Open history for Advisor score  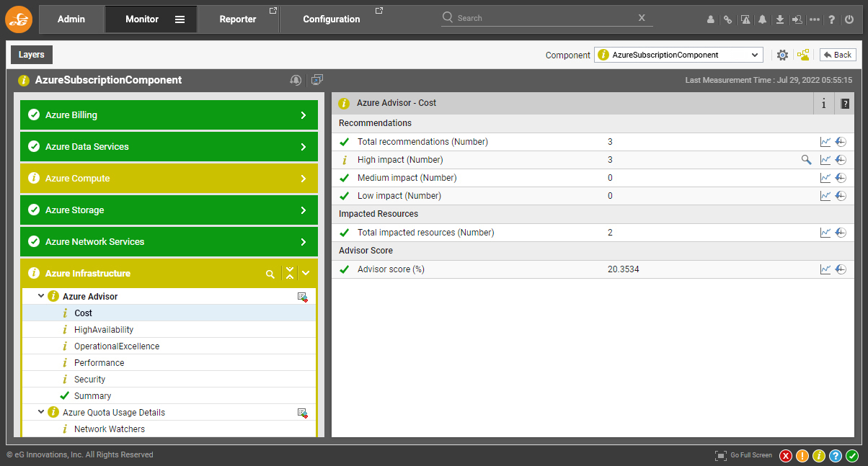coord(841,269)
